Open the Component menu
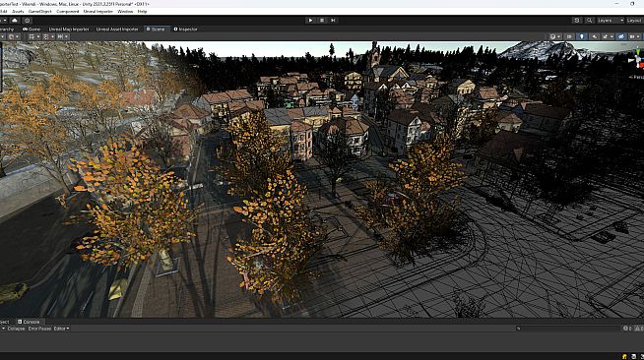This screenshot has width=644, height=360. pos(67,12)
